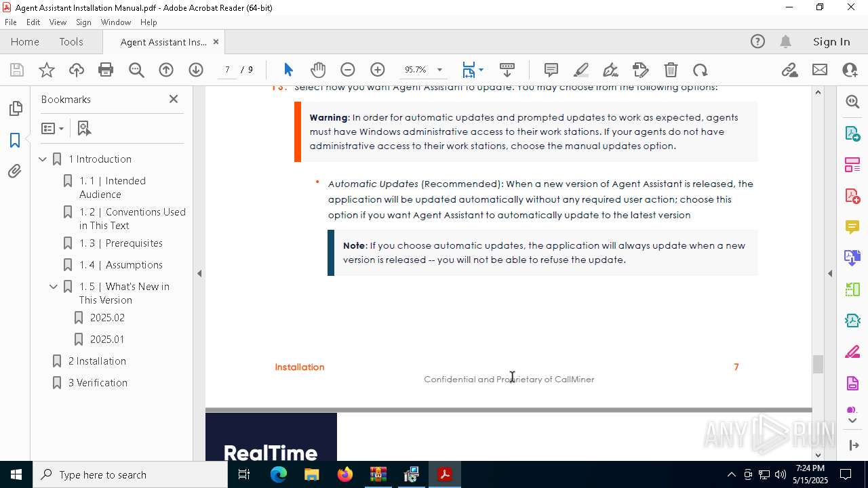Viewport: 868px width, 488px height.
Task: Activate the Selection arrow tool
Action: tap(288, 70)
